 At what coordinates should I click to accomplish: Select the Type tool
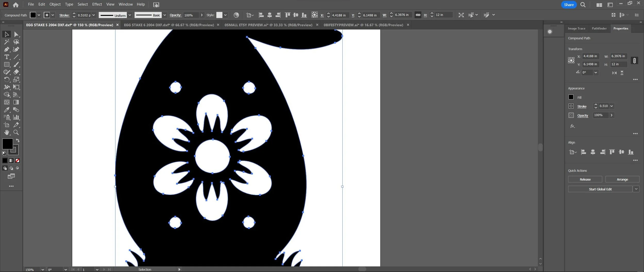(x=7, y=57)
